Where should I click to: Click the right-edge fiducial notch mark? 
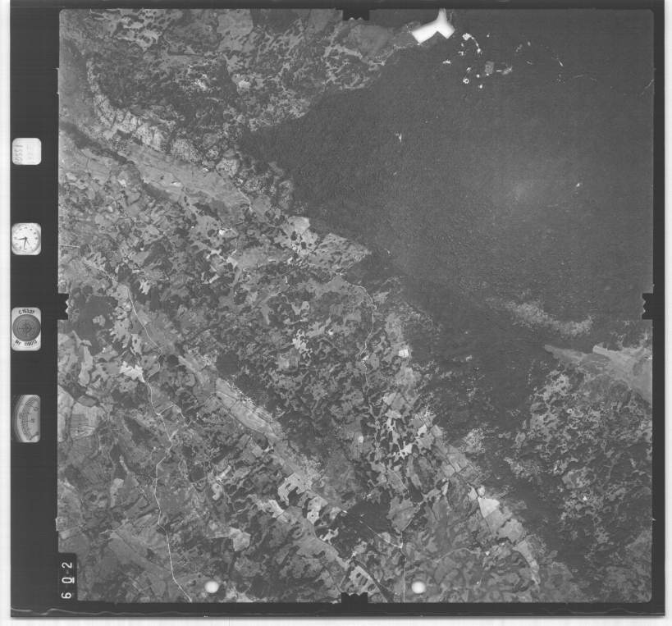pos(647,306)
